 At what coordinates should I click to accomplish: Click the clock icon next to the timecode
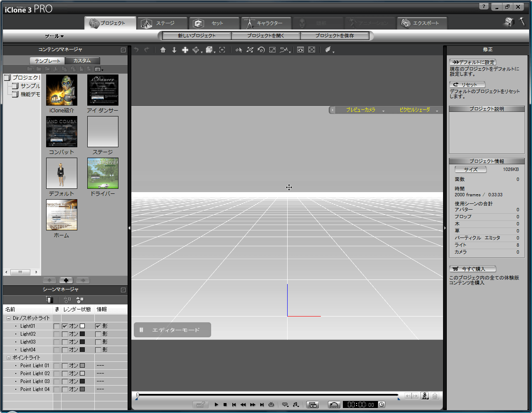382,404
